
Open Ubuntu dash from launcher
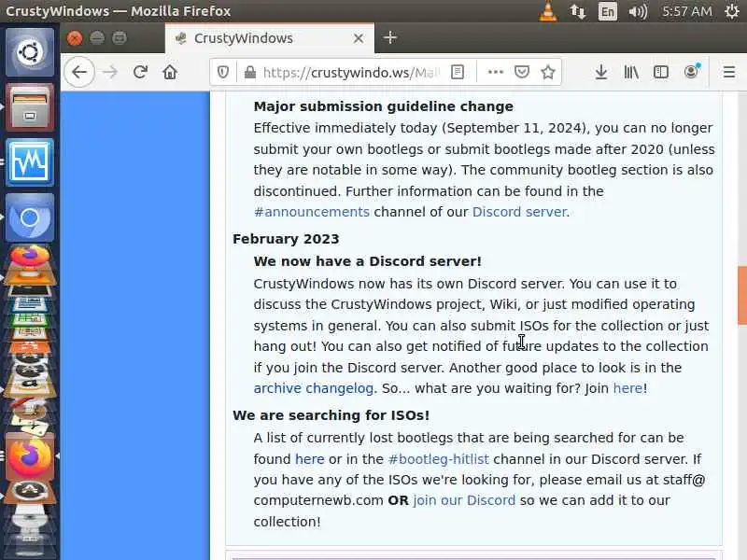click(30, 51)
